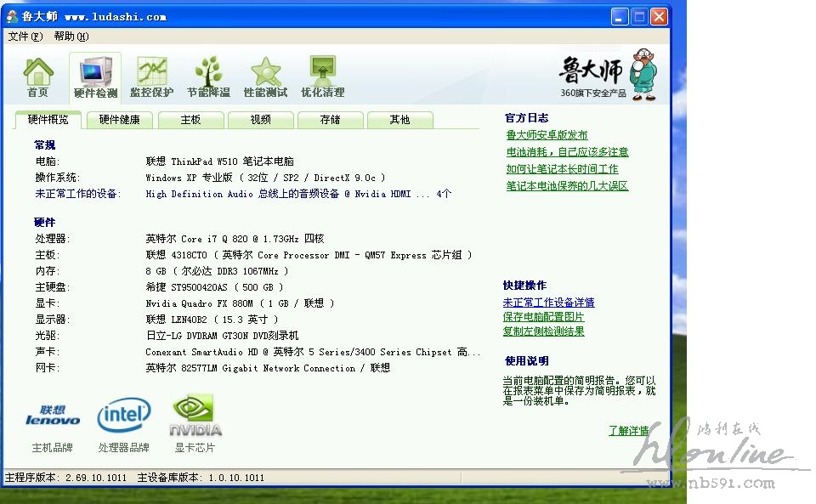Click the 鲁大师 logo at top right
Viewport: 816px width, 504px height.
607,74
